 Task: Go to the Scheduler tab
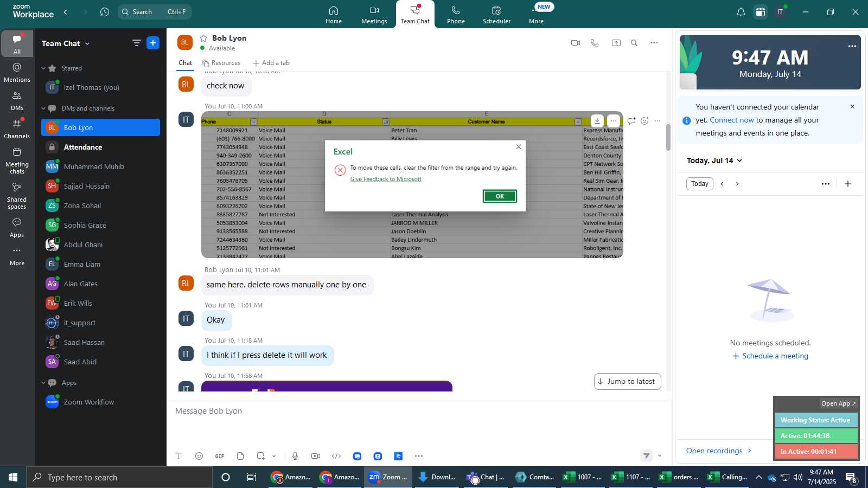click(496, 15)
